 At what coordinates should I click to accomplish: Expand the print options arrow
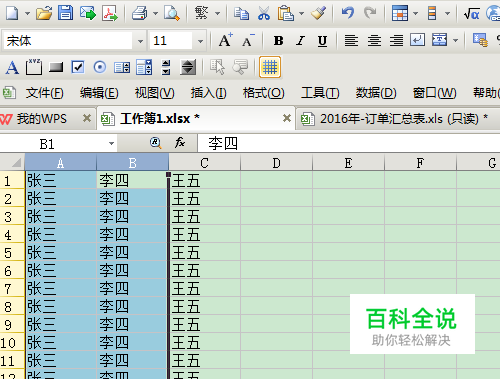tap(155, 14)
